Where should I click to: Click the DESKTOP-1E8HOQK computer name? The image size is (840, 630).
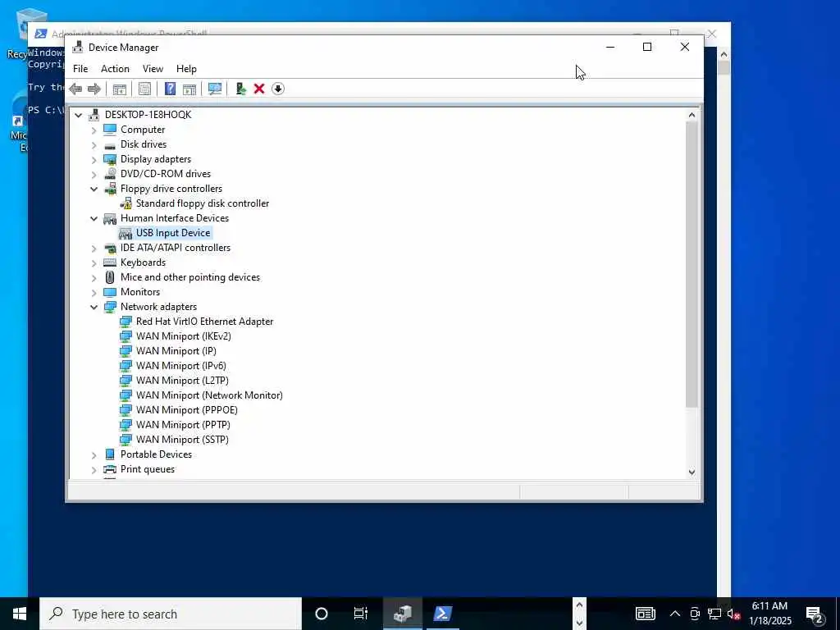coord(148,115)
